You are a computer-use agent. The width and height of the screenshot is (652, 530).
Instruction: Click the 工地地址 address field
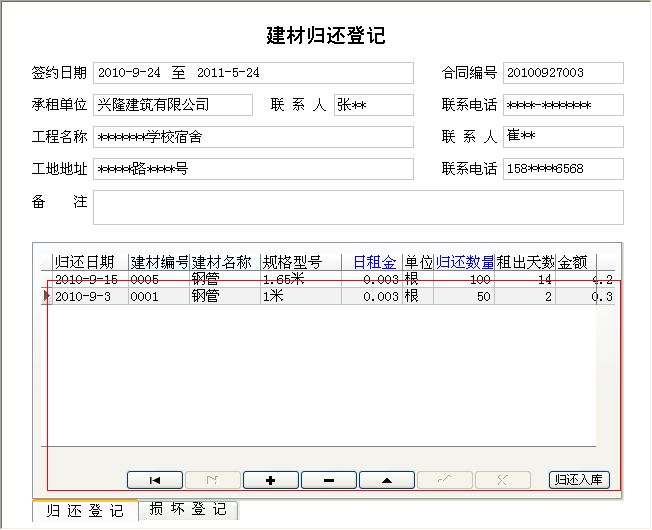coord(253,169)
